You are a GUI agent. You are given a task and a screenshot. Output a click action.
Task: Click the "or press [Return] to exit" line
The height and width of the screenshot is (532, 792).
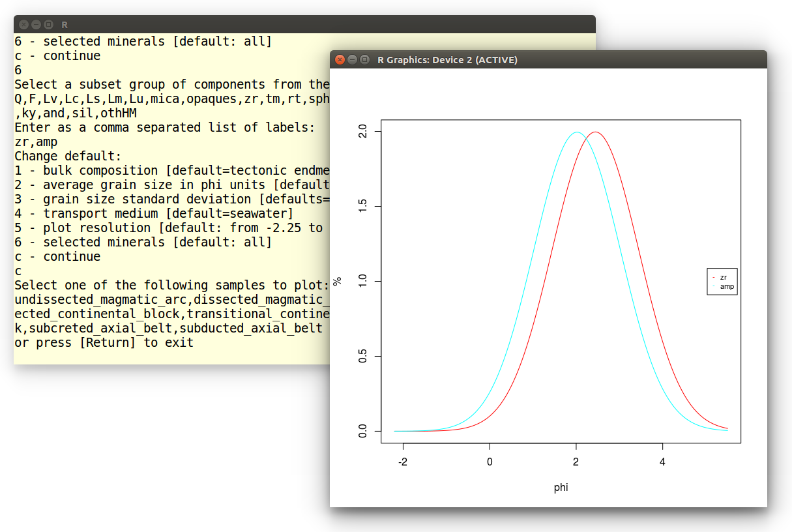[104, 342]
